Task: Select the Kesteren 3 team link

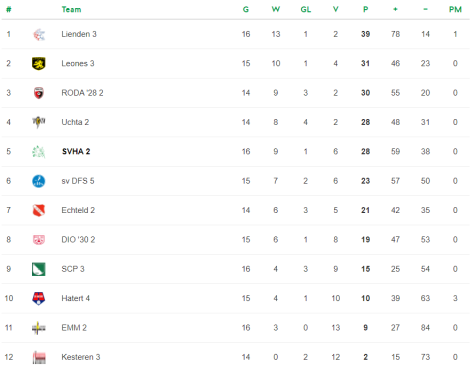Action: click(81, 357)
